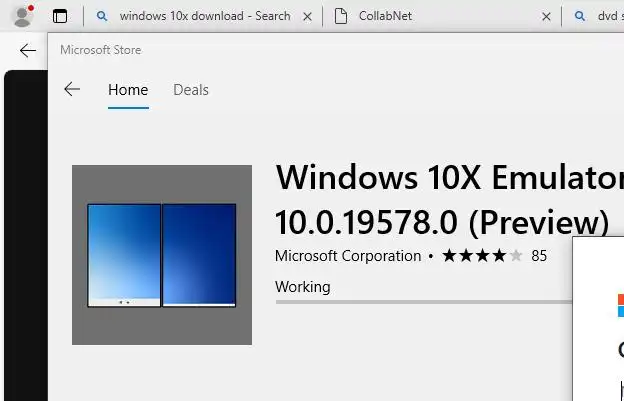The height and width of the screenshot is (401, 624).
Task: Click the browser back arrow
Action: (x=27, y=51)
